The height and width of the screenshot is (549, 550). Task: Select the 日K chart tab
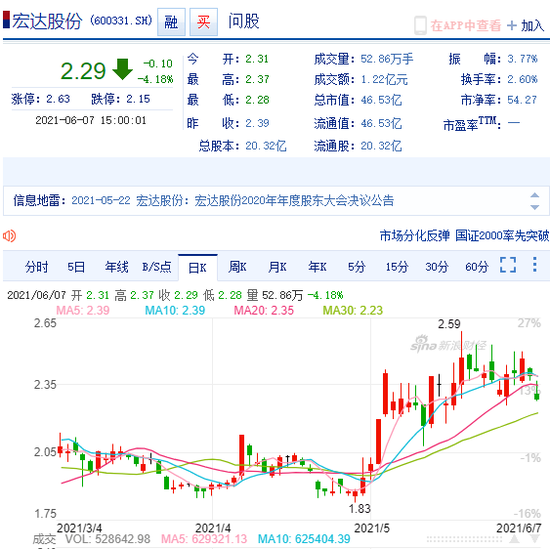197,268
